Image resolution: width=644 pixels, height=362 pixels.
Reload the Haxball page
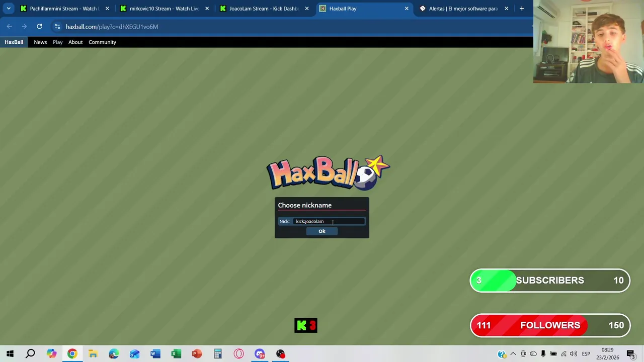tap(39, 27)
